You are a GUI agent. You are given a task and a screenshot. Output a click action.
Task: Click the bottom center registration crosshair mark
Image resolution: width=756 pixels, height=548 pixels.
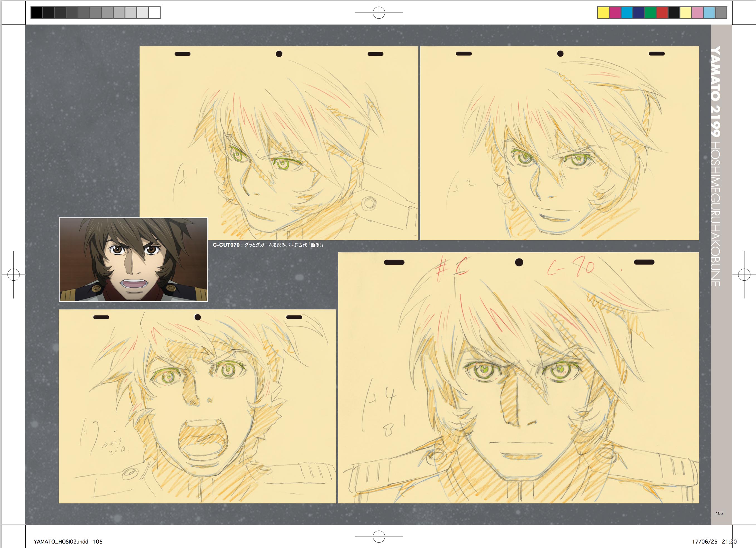point(379,537)
